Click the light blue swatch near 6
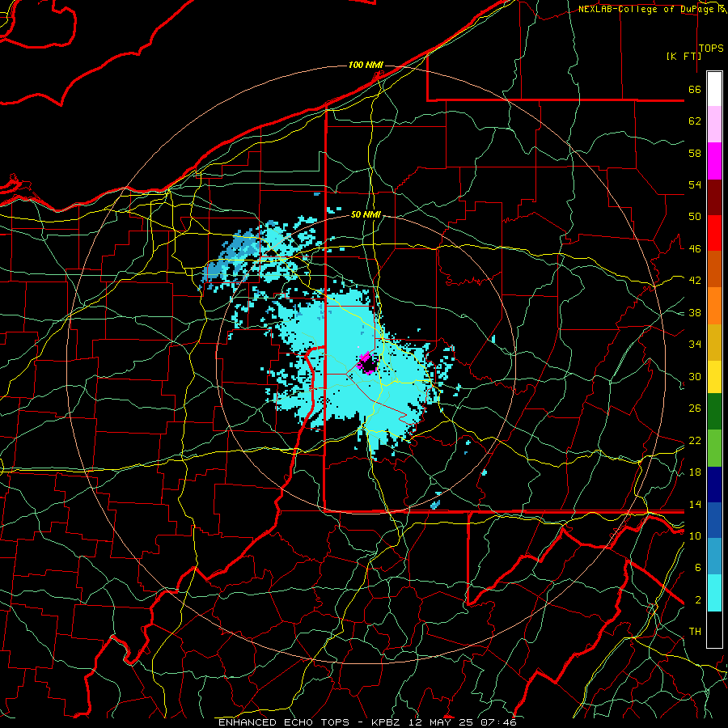The width and height of the screenshot is (728, 728). (x=714, y=557)
